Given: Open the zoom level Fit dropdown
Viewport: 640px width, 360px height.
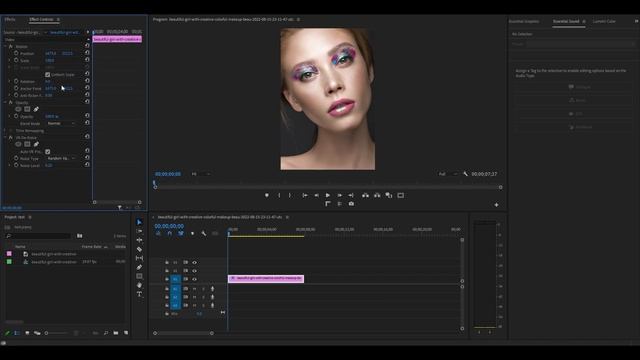Looking at the screenshot, I should [201, 174].
